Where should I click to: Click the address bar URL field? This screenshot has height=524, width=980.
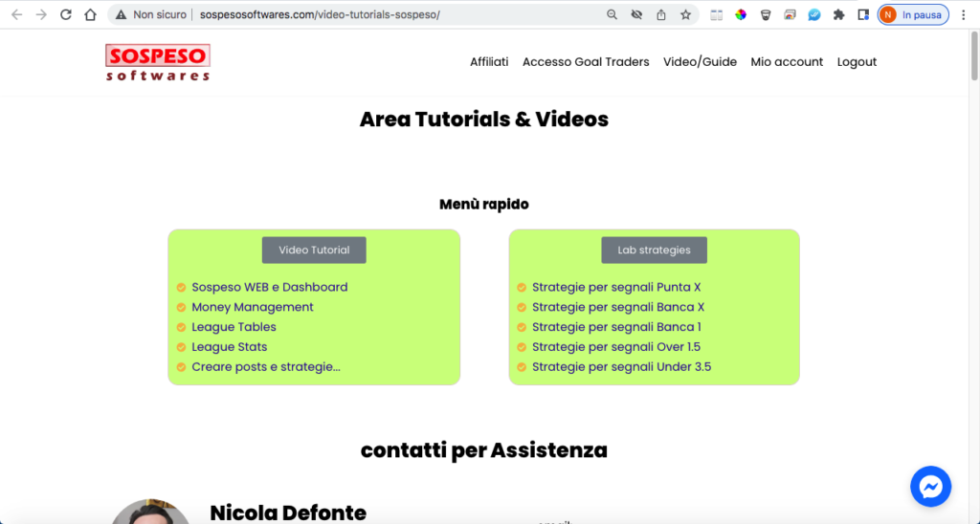pos(383,15)
